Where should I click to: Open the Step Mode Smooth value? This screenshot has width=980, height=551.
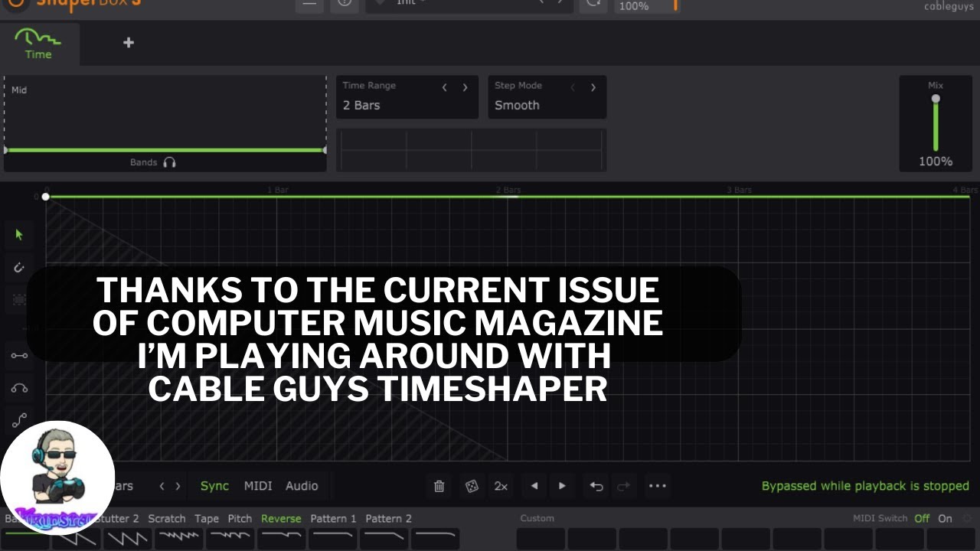click(x=517, y=106)
